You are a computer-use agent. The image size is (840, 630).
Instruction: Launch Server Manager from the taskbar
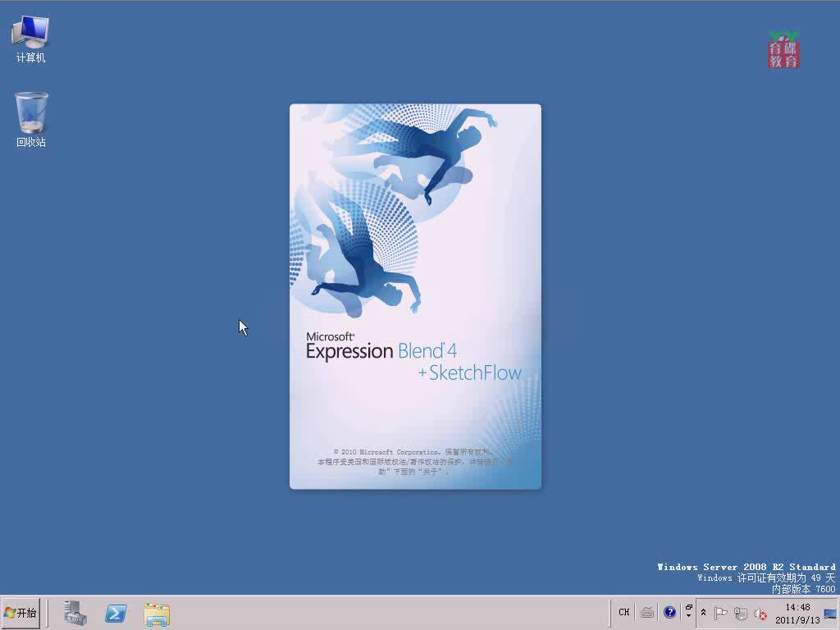tap(75, 613)
